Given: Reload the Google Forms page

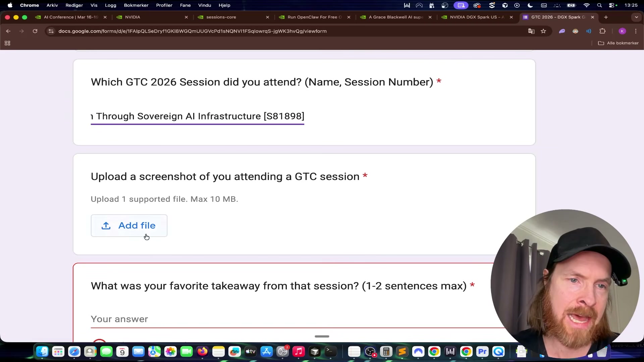Looking at the screenshot, I should tap(35, 31).
